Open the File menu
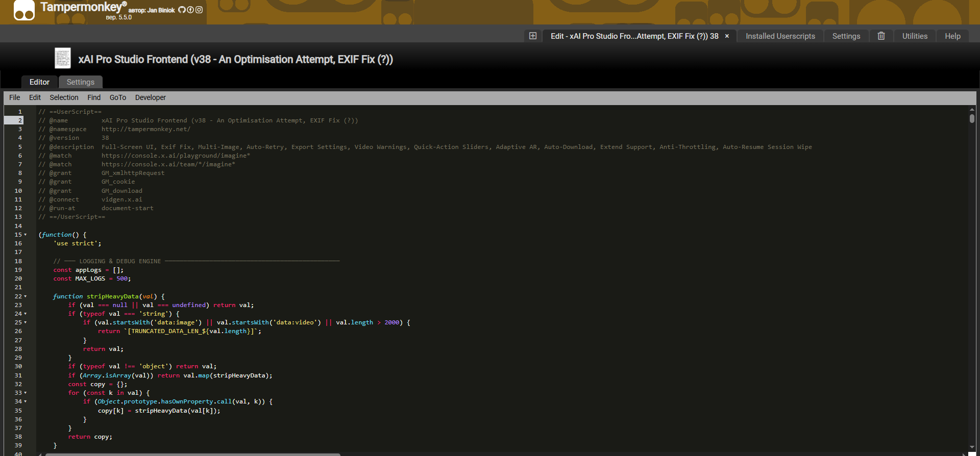The image size is (980, 456). coord(15,97)
